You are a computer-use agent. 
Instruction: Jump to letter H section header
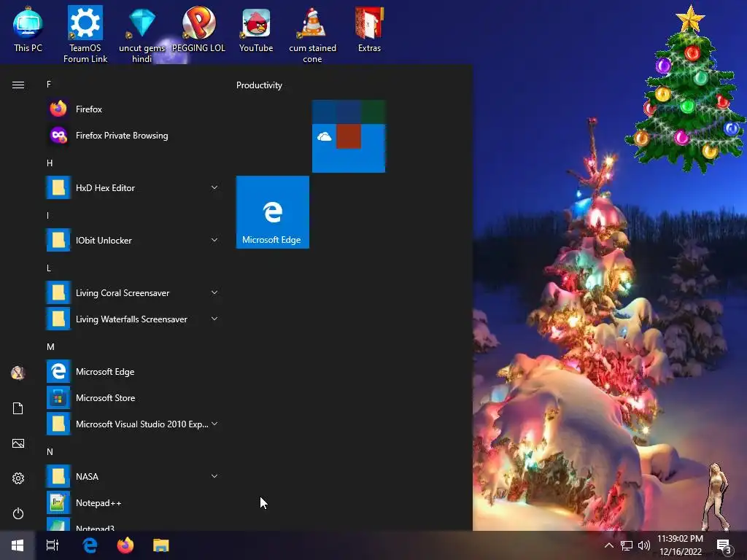50,163
